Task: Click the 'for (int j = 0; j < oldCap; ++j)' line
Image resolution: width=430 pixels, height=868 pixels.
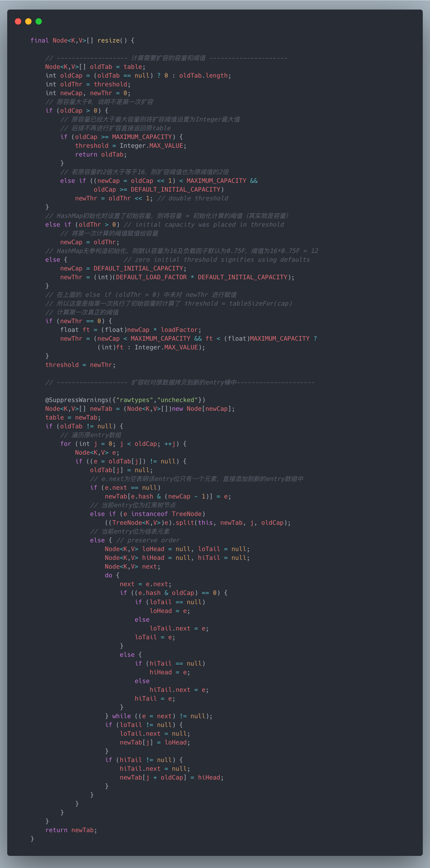Action: (x=123, y=444)
